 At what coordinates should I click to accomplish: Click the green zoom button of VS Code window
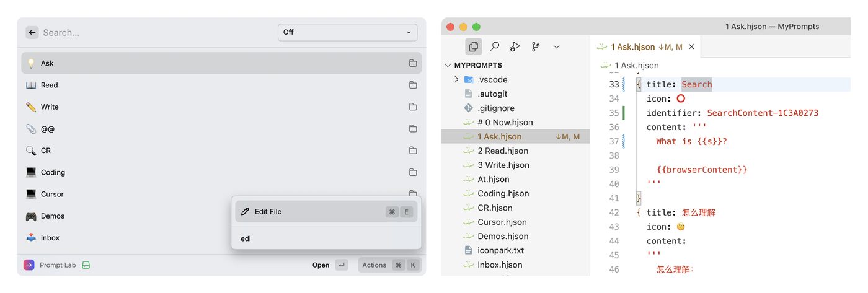pos(476,27)
